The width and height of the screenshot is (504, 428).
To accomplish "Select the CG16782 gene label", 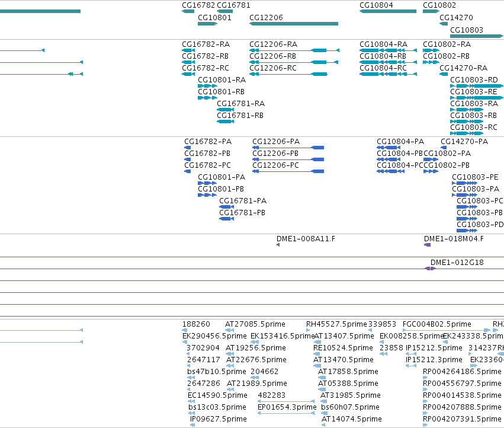I will pyautogui.click(x=198, y=5).
